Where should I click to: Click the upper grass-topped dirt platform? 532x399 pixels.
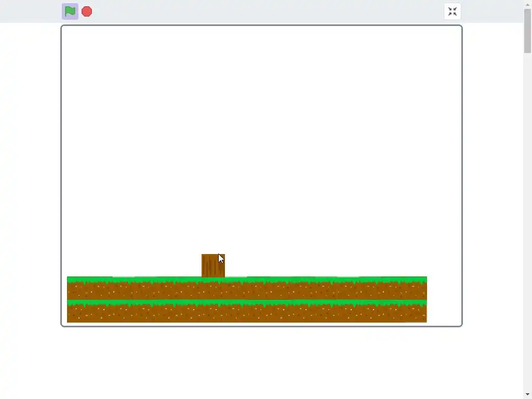pyautogui.click(x=247, y=288)
